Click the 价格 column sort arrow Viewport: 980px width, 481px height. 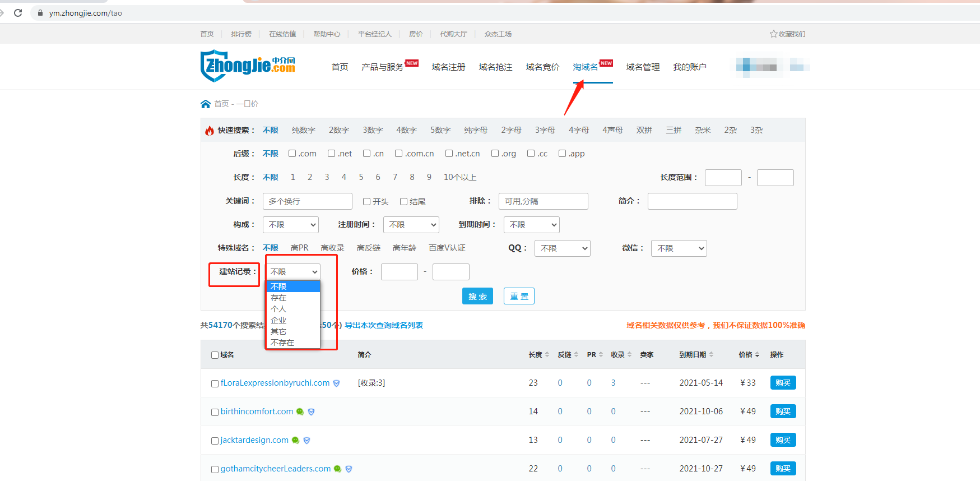click(x=757, y=355)
